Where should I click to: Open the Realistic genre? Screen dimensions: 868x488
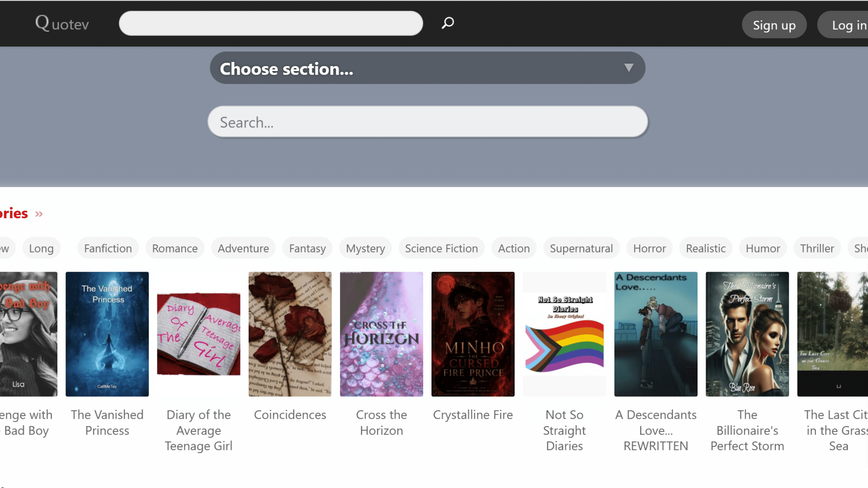tap(706, 248)
